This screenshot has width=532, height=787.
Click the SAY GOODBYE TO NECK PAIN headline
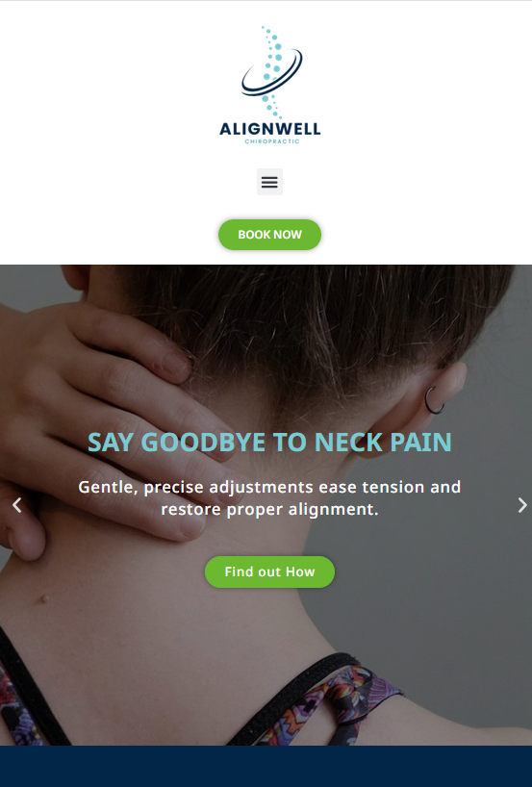coord(269,443)
